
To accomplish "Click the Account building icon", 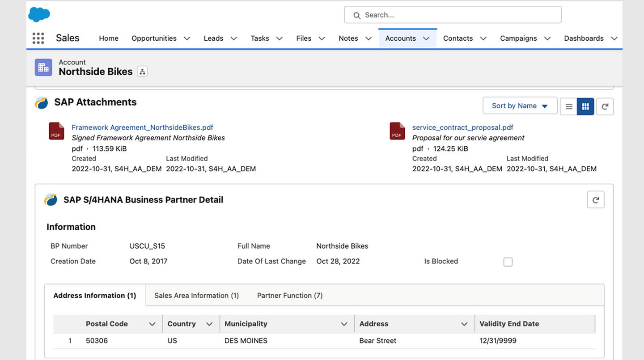I will [x=43, y=68].
